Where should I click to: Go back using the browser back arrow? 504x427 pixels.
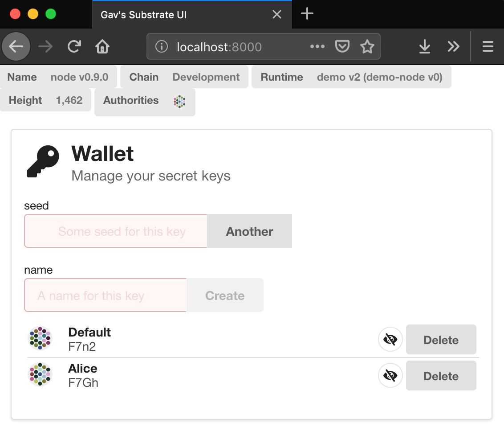16,47
